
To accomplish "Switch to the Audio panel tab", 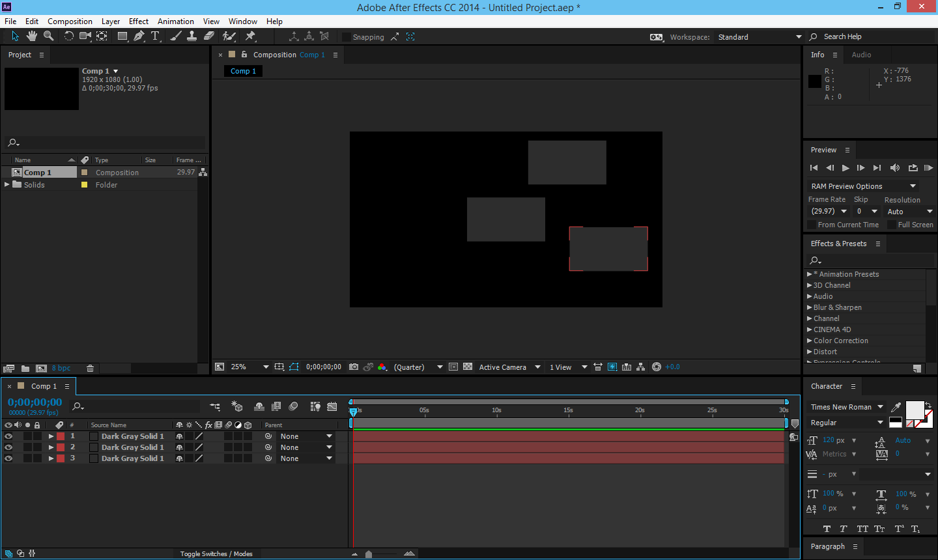I will tap(861, 55).
